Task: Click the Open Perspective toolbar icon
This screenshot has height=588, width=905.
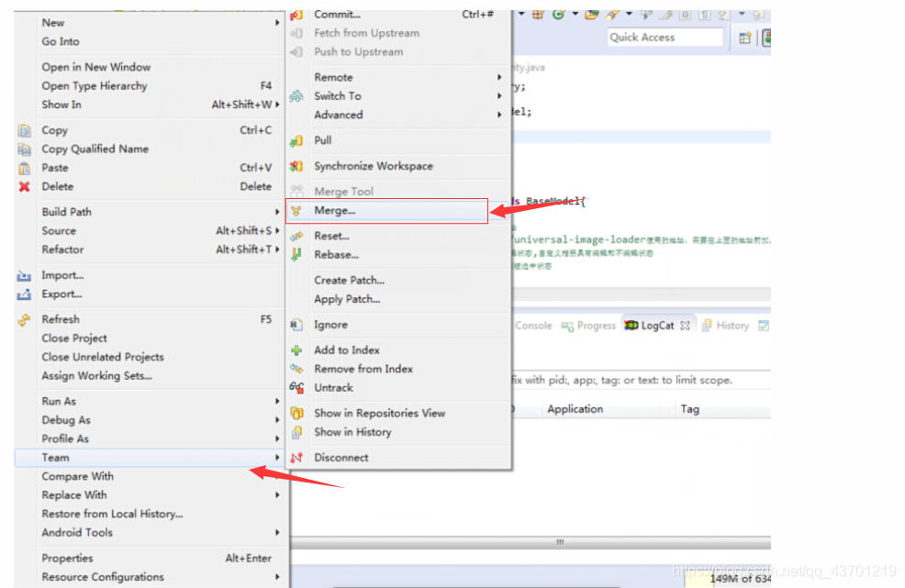Action: coord(745,39)
